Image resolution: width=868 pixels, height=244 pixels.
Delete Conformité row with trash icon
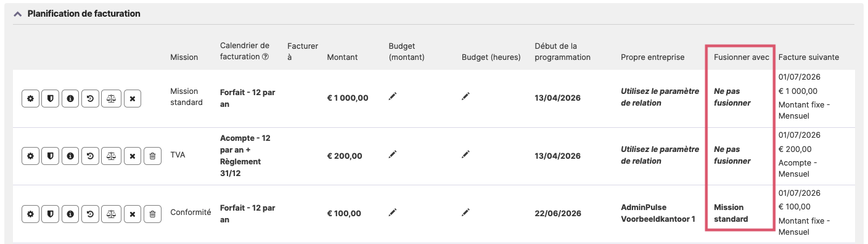(152, 214)
